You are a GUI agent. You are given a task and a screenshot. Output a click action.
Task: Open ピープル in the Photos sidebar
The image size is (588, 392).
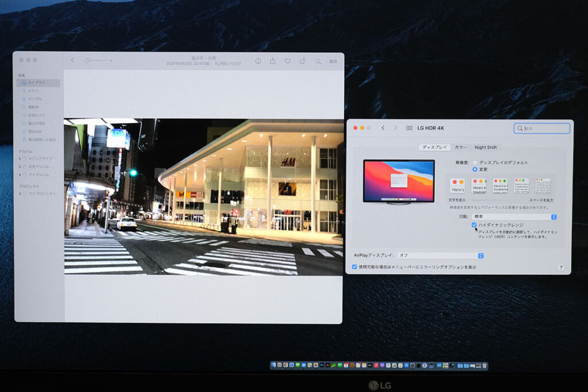point(38,99)
